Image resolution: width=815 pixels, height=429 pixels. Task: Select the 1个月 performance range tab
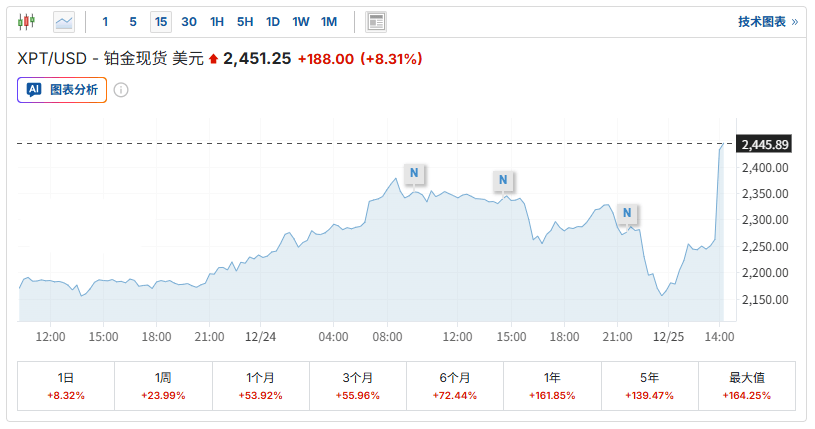(260, 386)
